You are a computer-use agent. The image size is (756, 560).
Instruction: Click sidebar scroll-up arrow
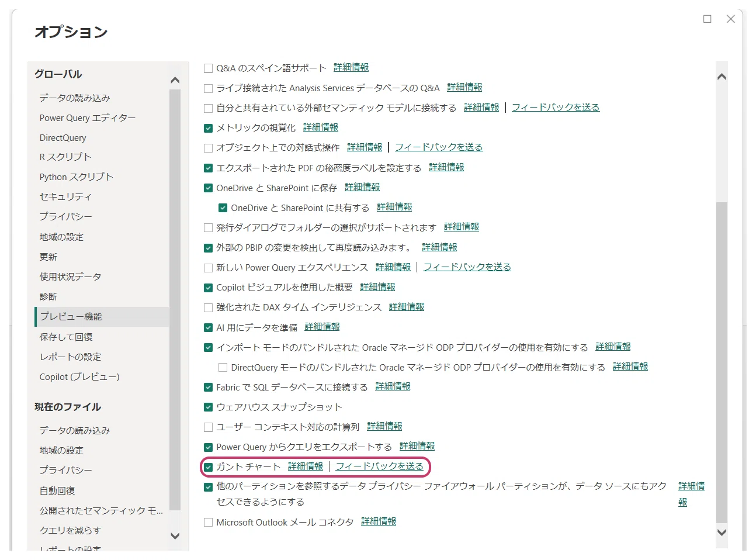pyautogui.click(x=175, y=81)
